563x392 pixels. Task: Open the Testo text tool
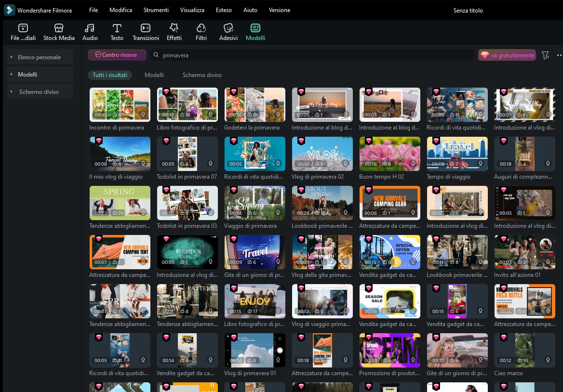pyautogui.click(x=117, y=32)
